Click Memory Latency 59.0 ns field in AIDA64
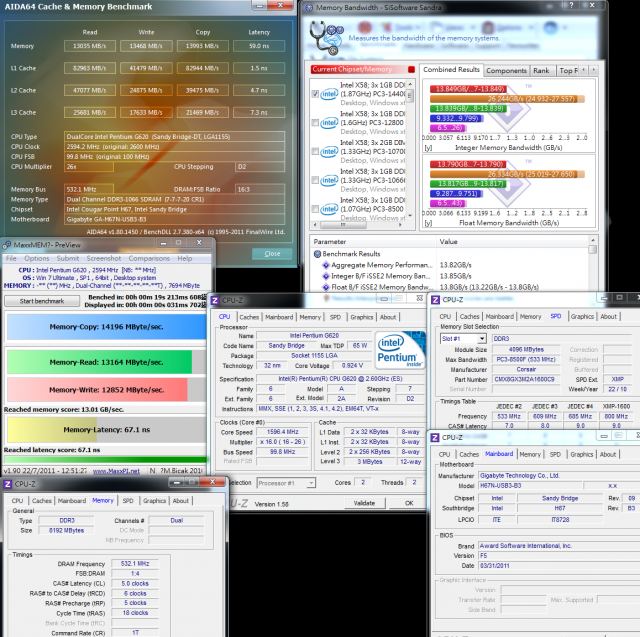Viewport: 640px width, 637px height. [259, 46]
